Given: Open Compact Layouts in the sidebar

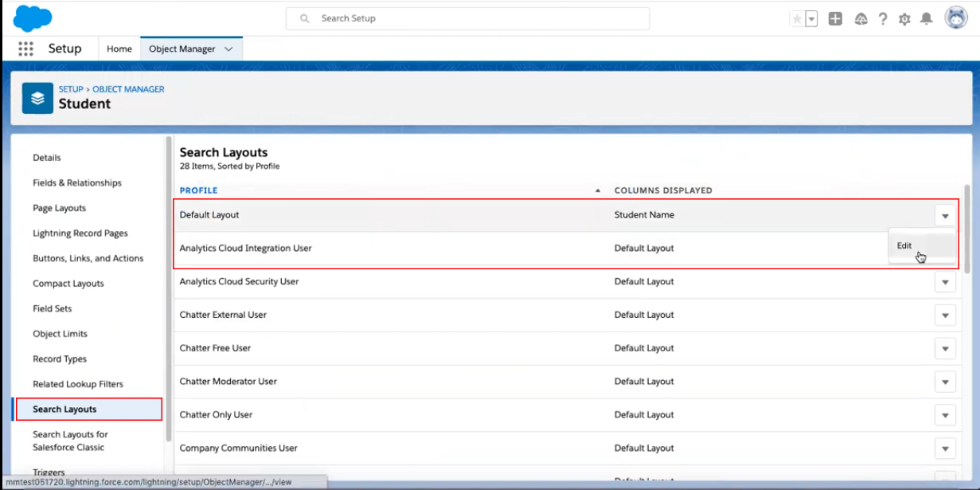Looking at the screenshot, I should point(68,284).
